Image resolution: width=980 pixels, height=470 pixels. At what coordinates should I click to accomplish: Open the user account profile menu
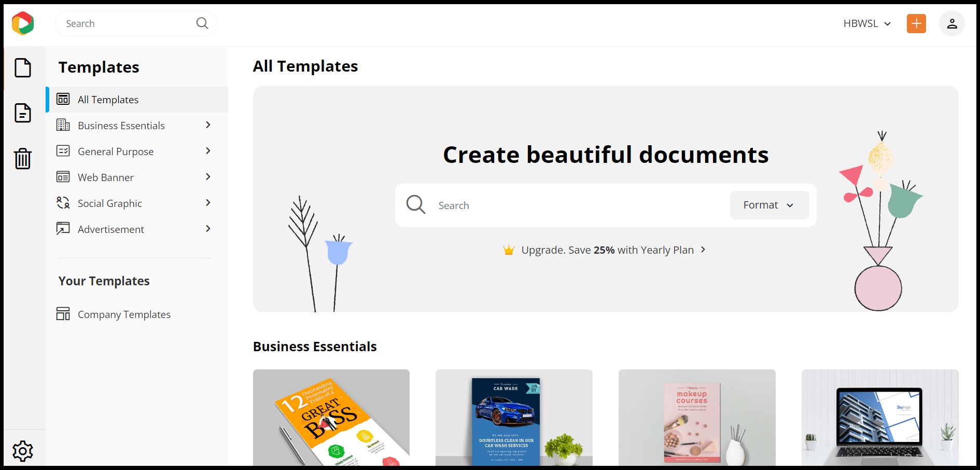[951, 23]
